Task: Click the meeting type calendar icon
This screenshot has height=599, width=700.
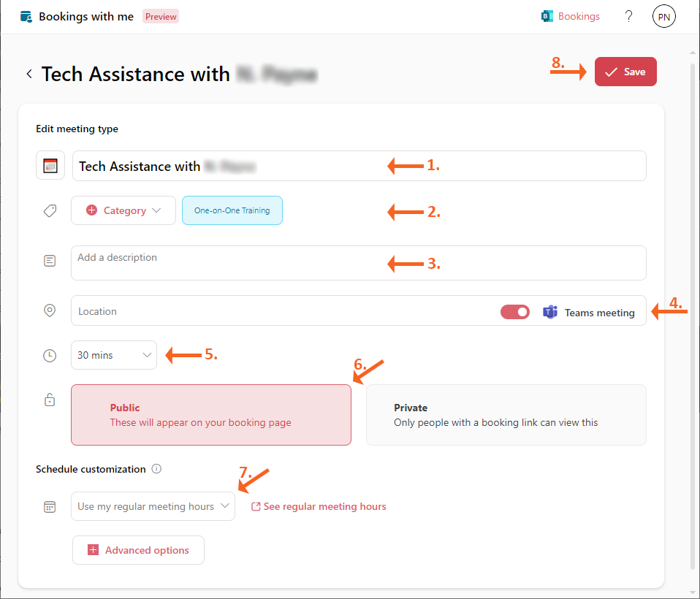Action: point(50,165)
